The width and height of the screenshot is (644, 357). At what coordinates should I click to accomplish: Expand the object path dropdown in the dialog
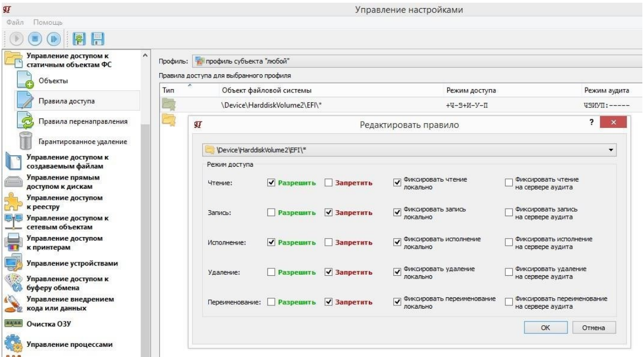(x=611, y=149)
